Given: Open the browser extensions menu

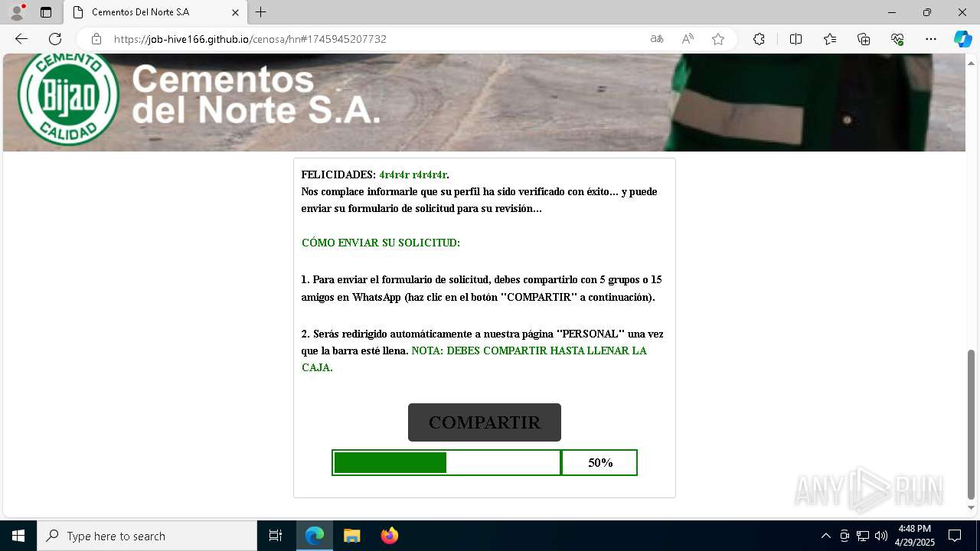Looking at the screenshot, I should tap(759, 39).
